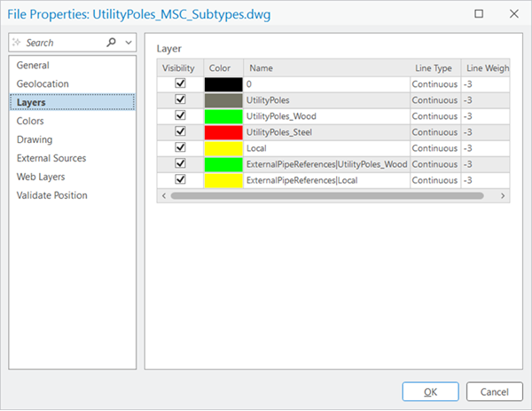Maximize the File Properties dialog
532x411 pixels.
pos(480,14)
